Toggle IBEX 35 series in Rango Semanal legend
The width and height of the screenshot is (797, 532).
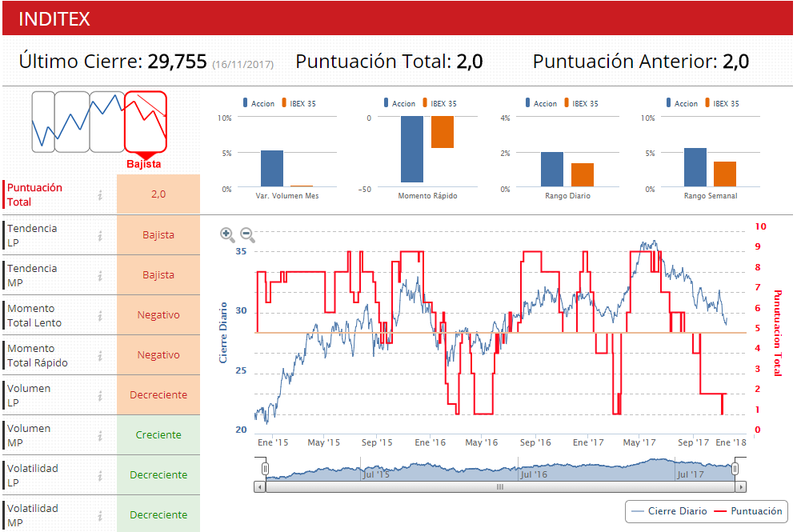tap(723, 103)
